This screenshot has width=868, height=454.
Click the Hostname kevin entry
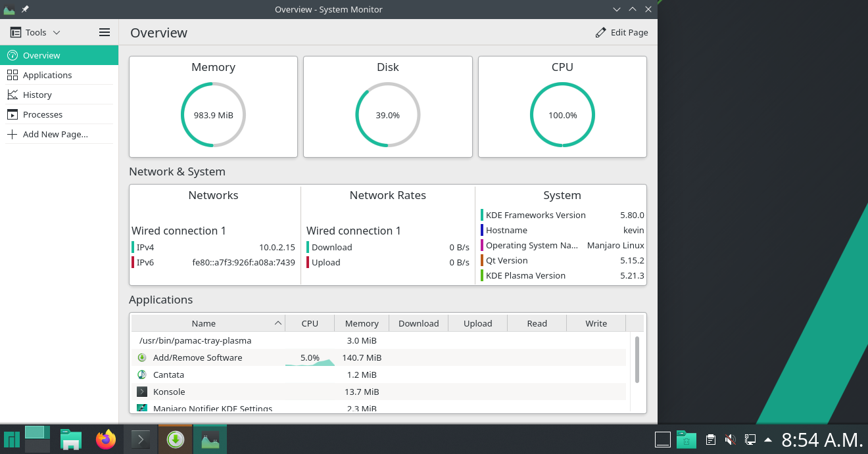click(562, 230)
